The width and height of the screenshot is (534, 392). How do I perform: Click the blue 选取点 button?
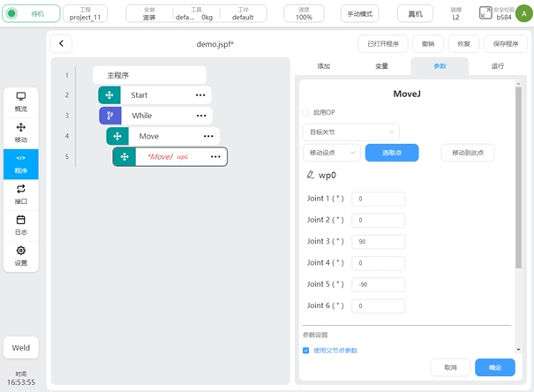(x=391, y=153)
